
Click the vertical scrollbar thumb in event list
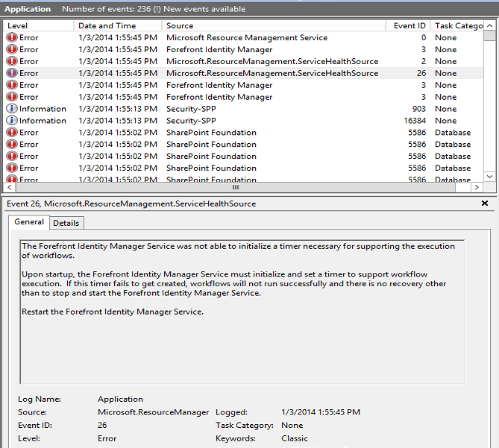pyautogui.click(x=490, y=36)
